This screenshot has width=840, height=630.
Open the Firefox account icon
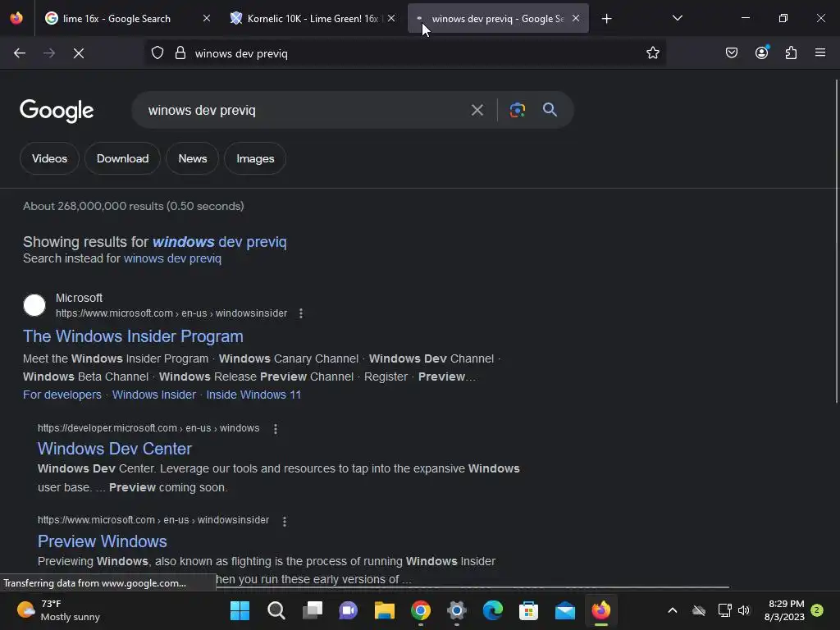coord(762,52)
